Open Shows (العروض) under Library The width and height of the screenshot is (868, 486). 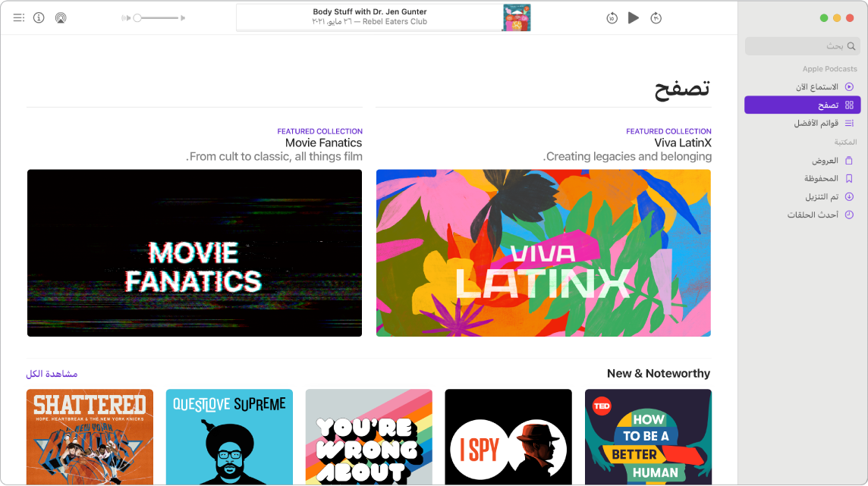pos(831,160)
